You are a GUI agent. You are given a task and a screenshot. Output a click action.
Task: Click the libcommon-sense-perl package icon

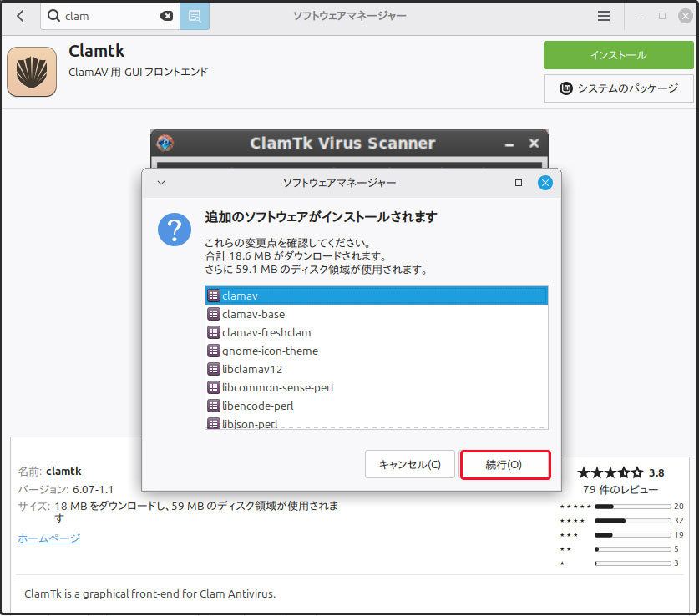click(x=214, y=387)
